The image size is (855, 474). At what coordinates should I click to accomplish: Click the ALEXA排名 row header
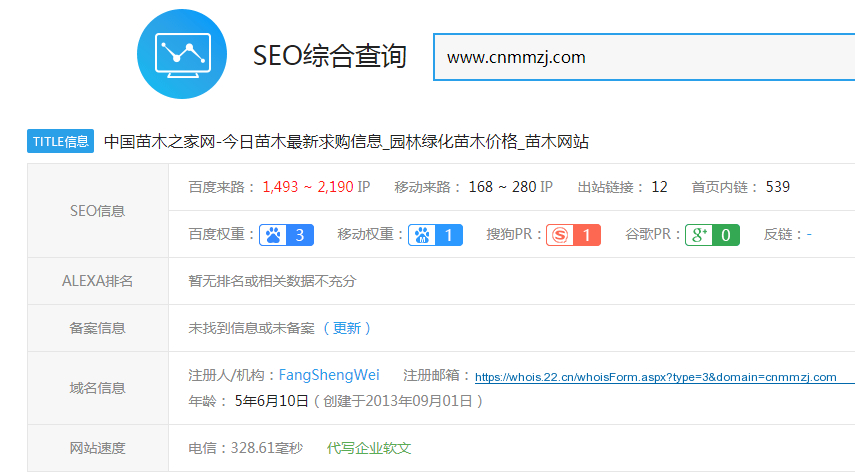[x=98, y=281]
